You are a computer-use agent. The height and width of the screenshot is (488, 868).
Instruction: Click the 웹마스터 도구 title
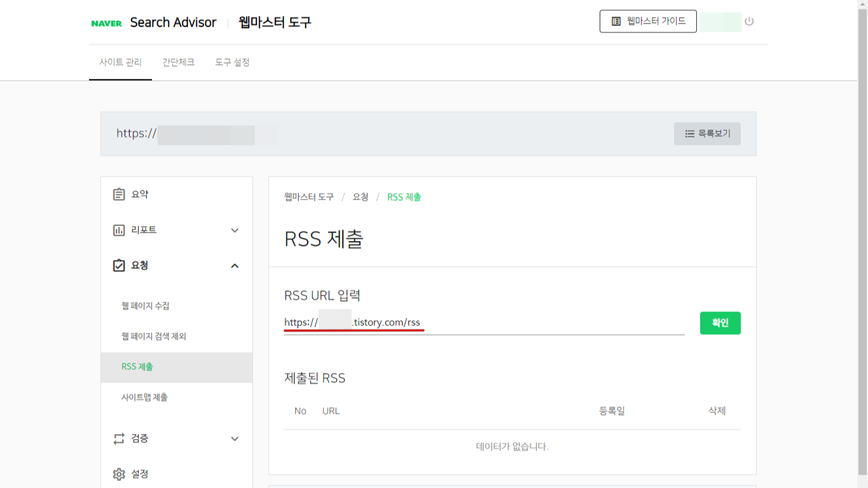(275, 22)
